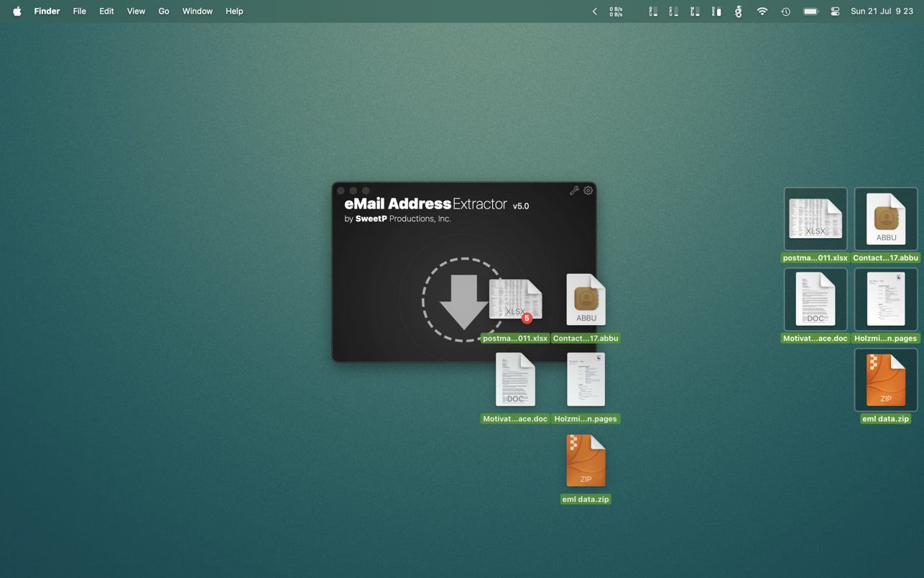Open the Finder menu
This screenshot has width=924, height=578.
47,11
